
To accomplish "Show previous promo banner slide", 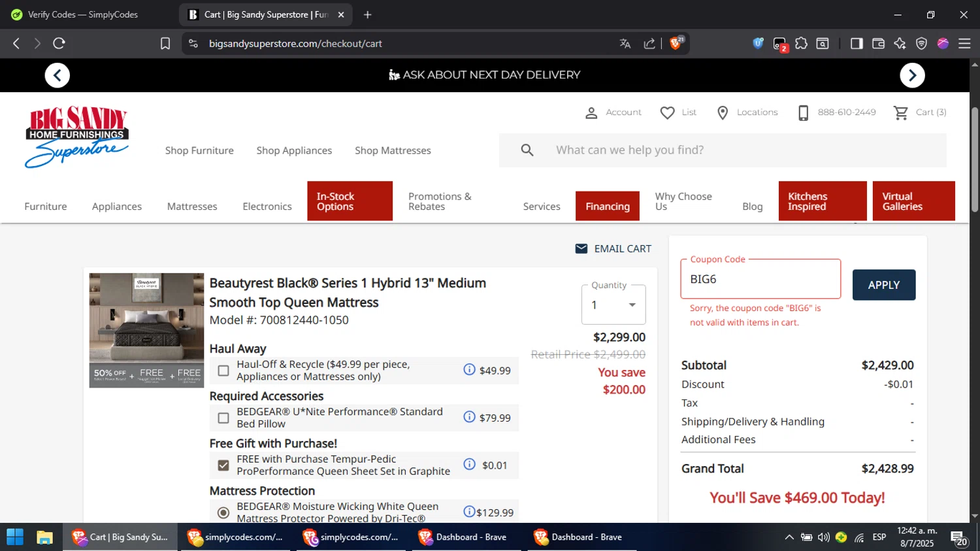I will click(x=57, y=75).
